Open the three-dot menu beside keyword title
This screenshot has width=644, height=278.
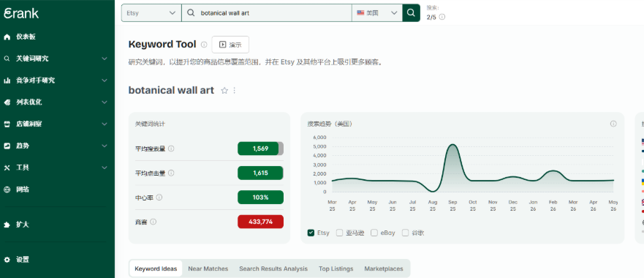click(235, 91)
